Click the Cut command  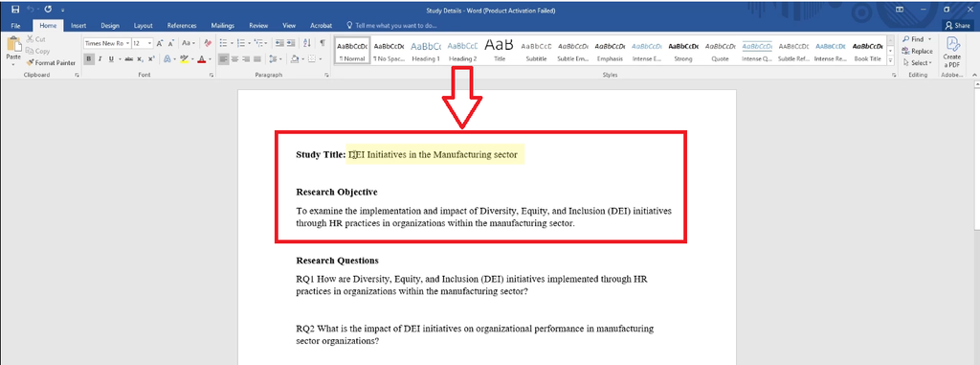(35, 39)
